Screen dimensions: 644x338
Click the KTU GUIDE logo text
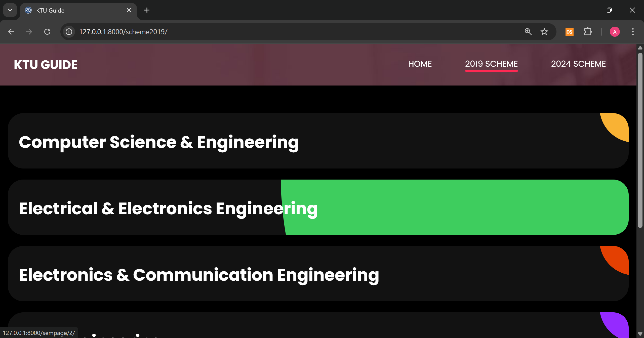pos(46,65)
